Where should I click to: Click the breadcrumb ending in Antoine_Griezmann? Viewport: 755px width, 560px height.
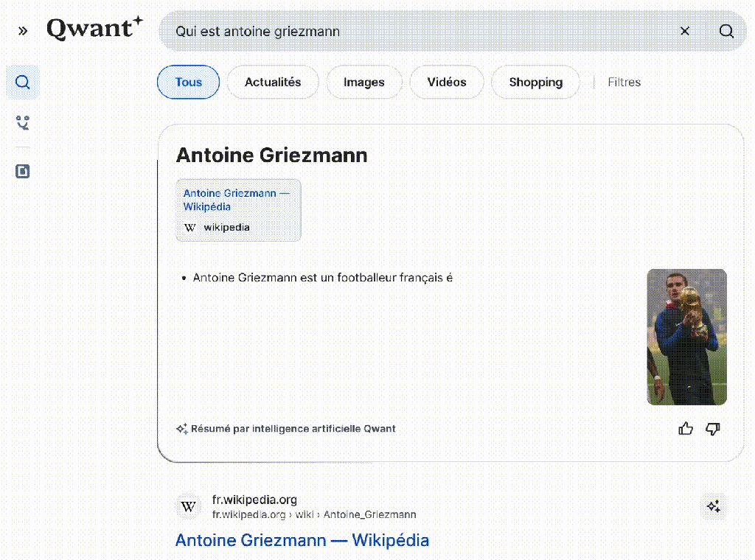(x=314, y=515)
